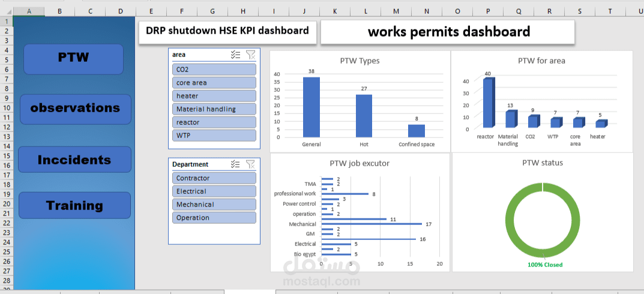Select column E header

[x=151, y=11]
